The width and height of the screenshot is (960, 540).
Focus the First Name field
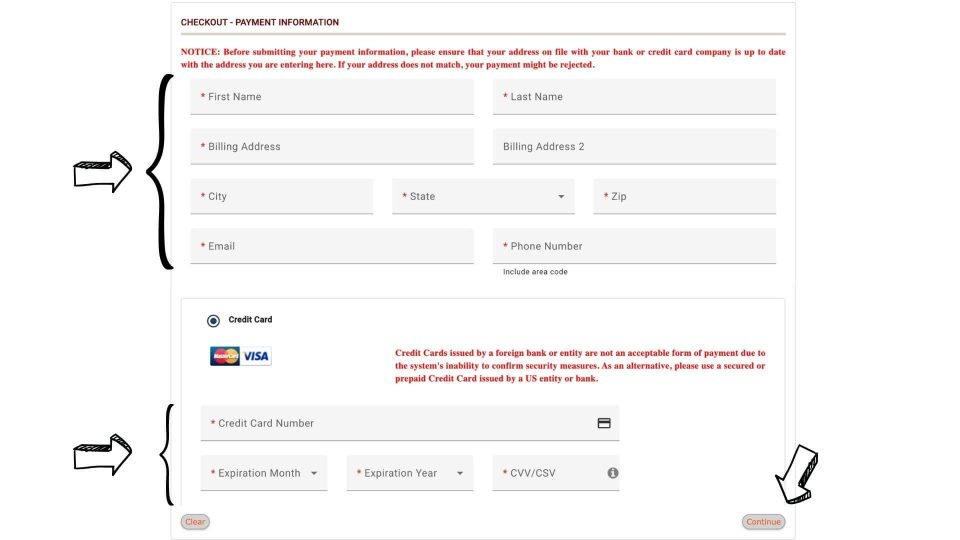[332, 97]
